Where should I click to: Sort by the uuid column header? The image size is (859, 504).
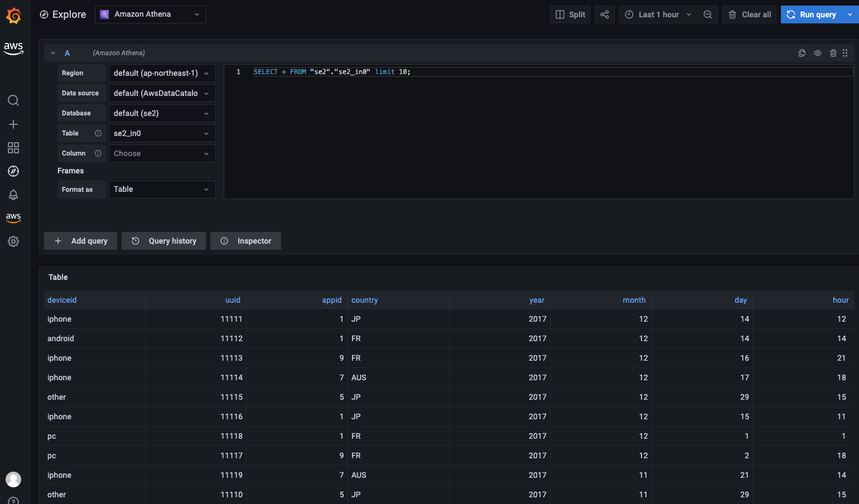[x=233, y=300]
